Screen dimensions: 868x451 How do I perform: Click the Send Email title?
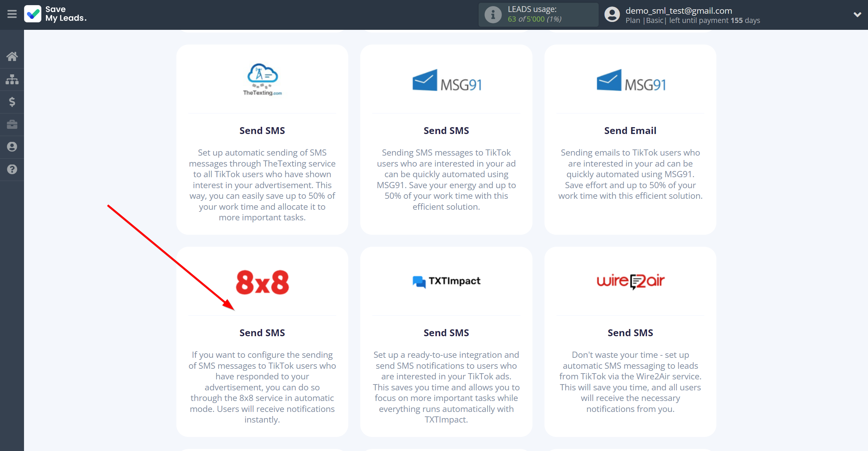pos(630,131)
